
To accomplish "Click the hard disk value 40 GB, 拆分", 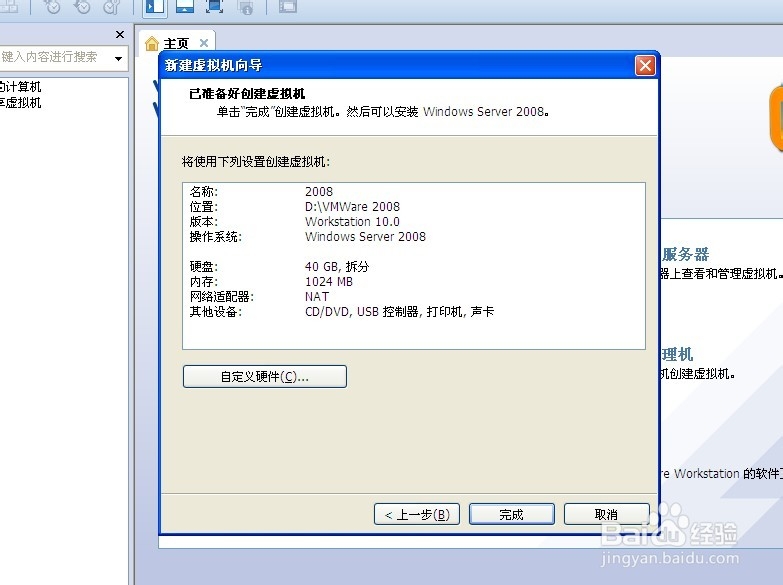I will [337, 267].
